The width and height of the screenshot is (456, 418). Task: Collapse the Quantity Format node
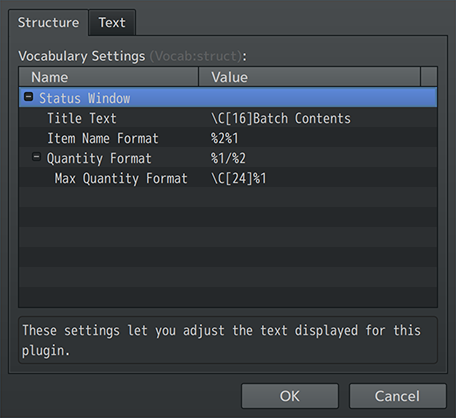(36, 157)
